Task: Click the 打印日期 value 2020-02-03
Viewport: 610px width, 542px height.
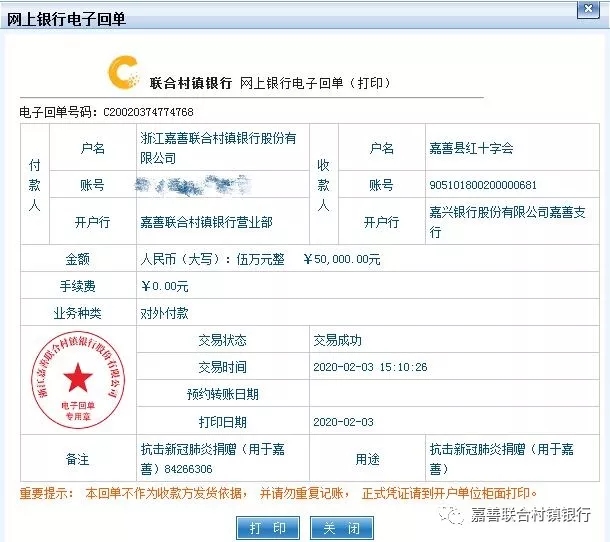Action: pos(342,422)
